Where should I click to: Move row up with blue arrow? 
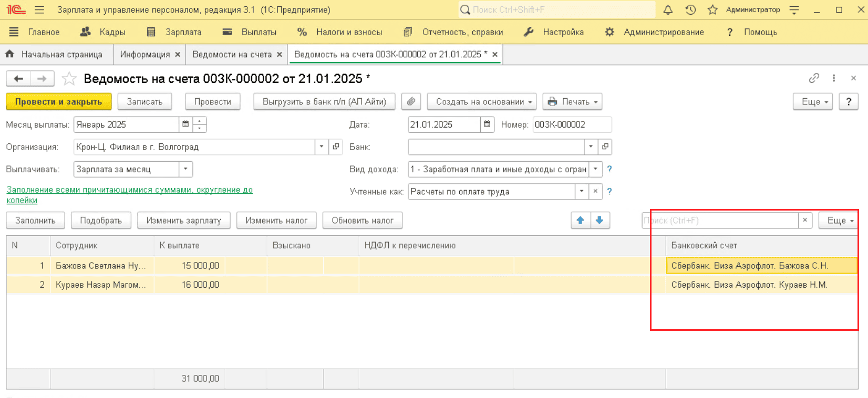pos(580,221)
